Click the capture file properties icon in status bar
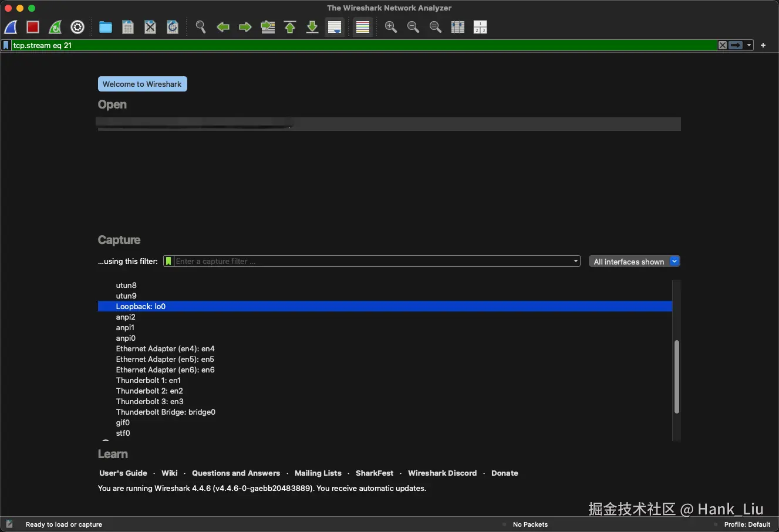 (9, 524)
